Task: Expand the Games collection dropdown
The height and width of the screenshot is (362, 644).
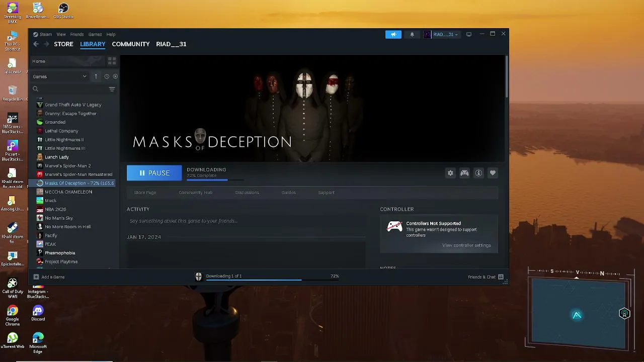Action: tap(59, 76)
